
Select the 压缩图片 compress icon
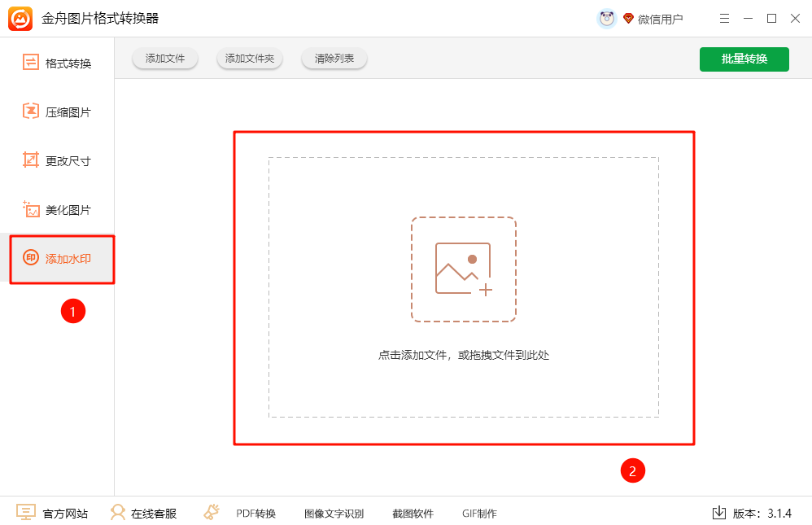coord(31,111)
